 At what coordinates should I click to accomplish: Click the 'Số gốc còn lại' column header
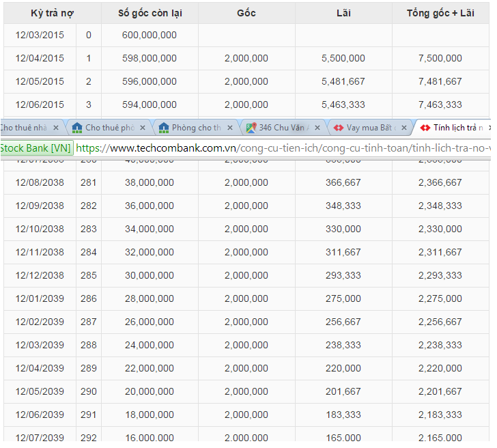point(150,13)
